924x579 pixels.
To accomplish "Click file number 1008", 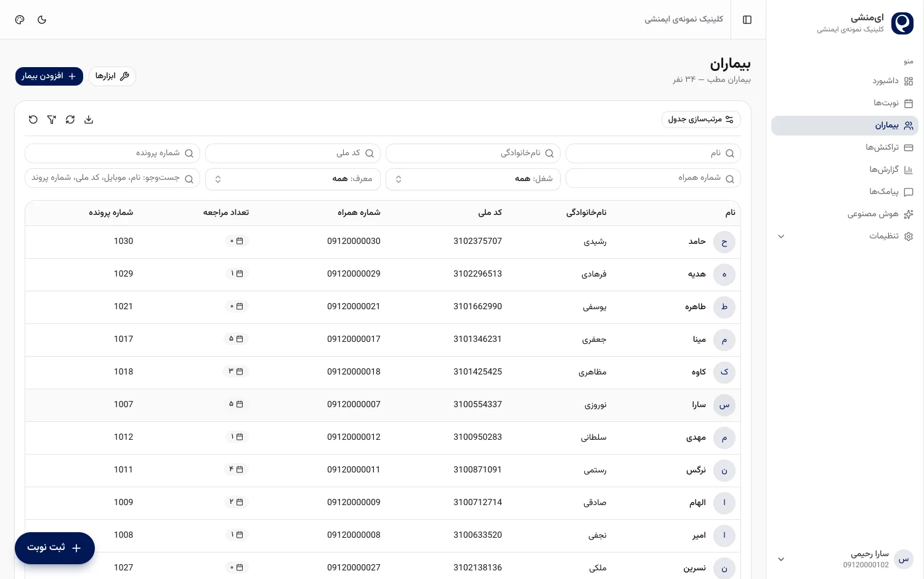I will tap(123, 535).
